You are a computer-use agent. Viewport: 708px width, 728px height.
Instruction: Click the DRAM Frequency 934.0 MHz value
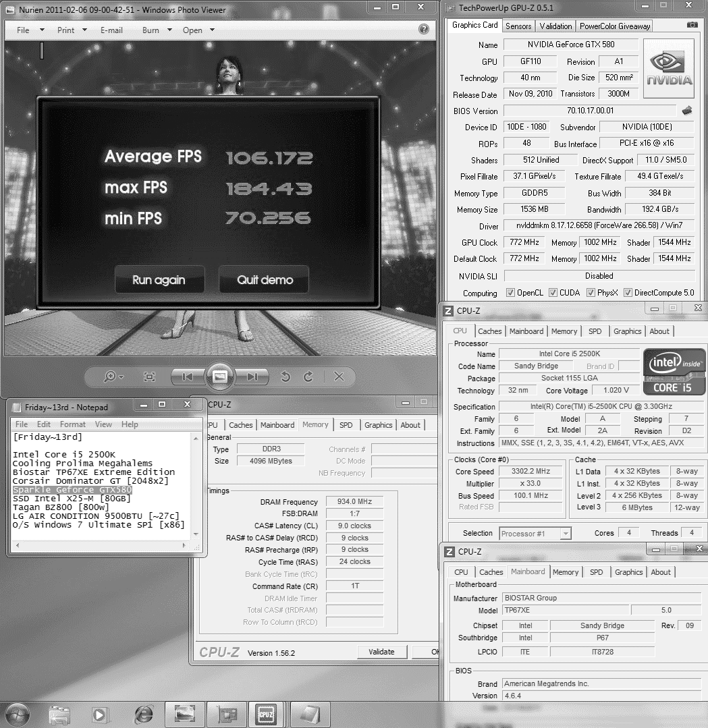click(354, 501)
